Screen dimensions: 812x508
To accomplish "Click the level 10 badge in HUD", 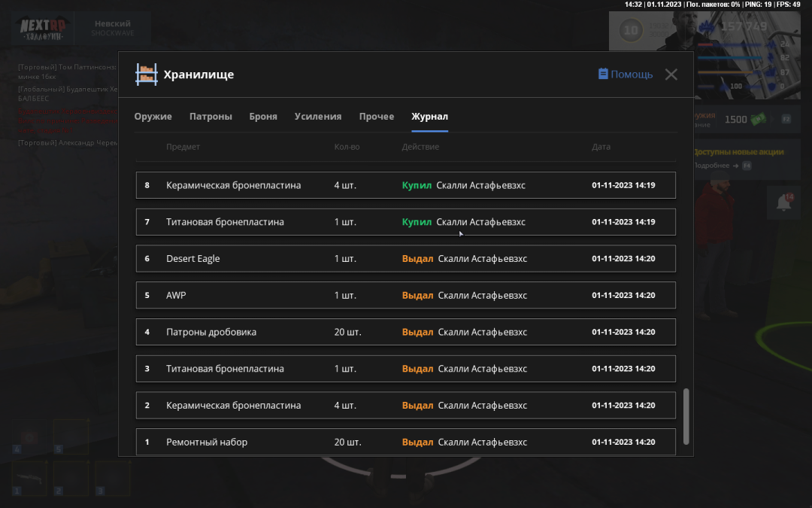I will tap(631, 31).
